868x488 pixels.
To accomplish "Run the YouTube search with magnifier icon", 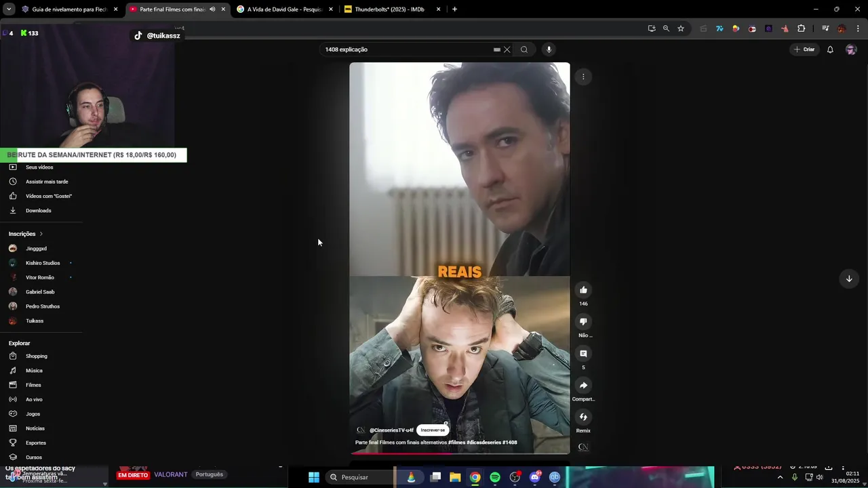I will (x=524, y=49).
